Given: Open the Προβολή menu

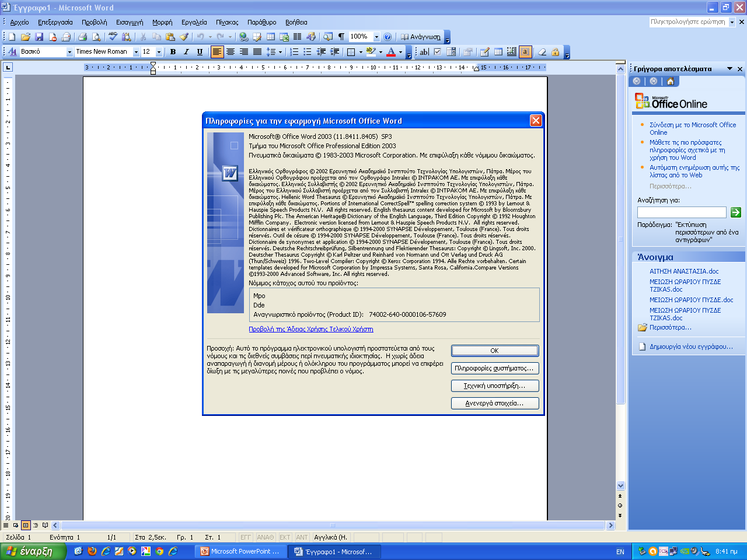Looking at the screenshot, I should click(95, 22).
